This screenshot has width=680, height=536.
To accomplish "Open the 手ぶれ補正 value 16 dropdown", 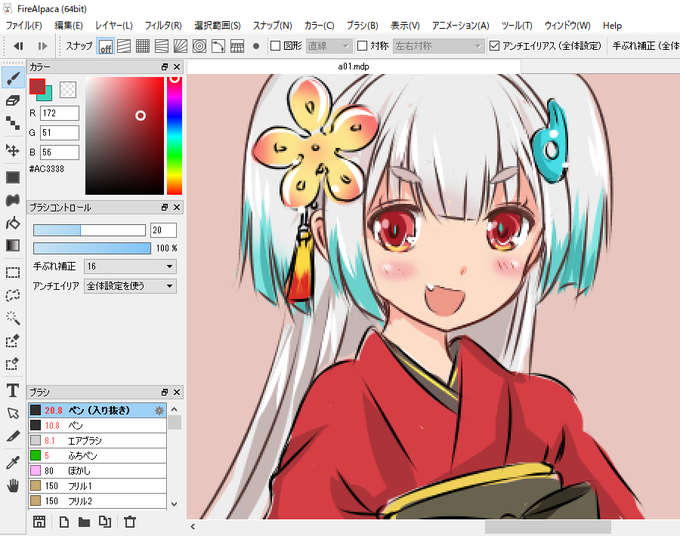I will pos(130,266).
